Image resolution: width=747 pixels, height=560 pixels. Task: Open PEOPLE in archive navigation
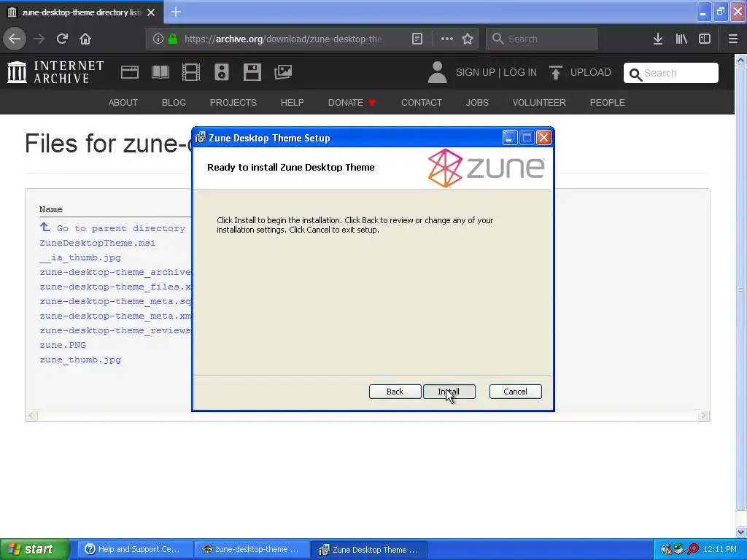(608, 102)
